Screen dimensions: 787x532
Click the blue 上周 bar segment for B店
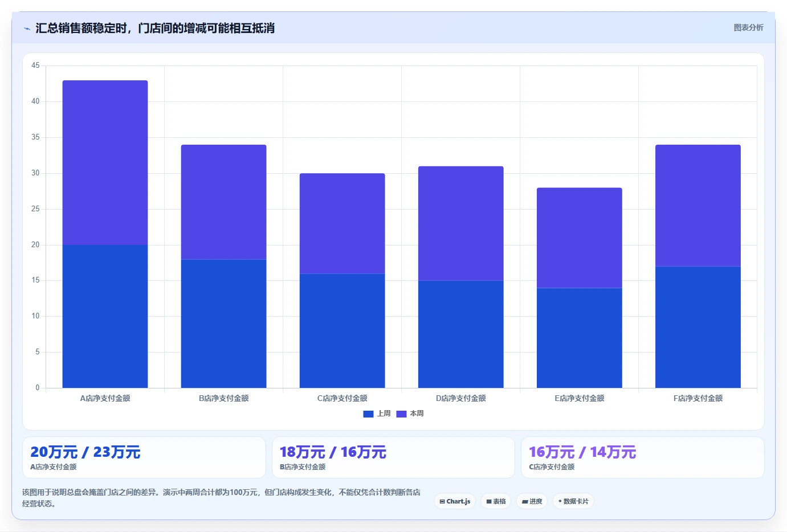[223, 324]
